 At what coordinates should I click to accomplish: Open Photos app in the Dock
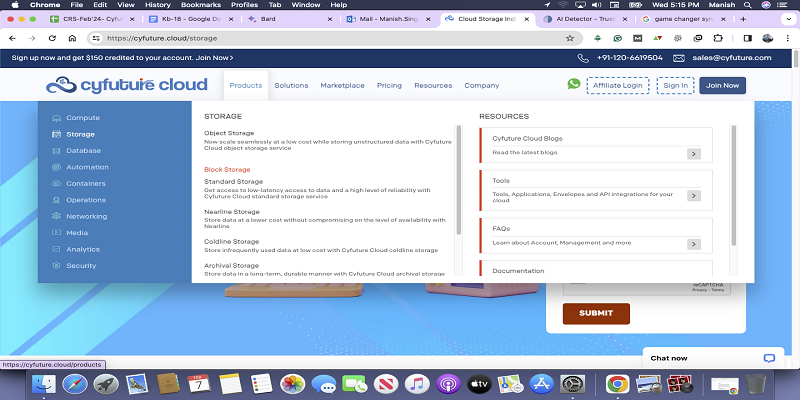(292, 384)
